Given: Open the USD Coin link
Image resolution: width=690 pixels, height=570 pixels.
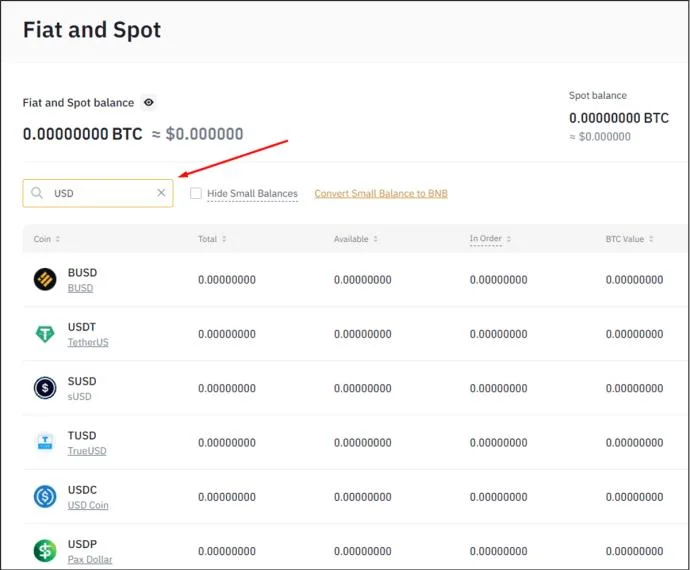Looking at the screenshot, I should click(88, 505).
